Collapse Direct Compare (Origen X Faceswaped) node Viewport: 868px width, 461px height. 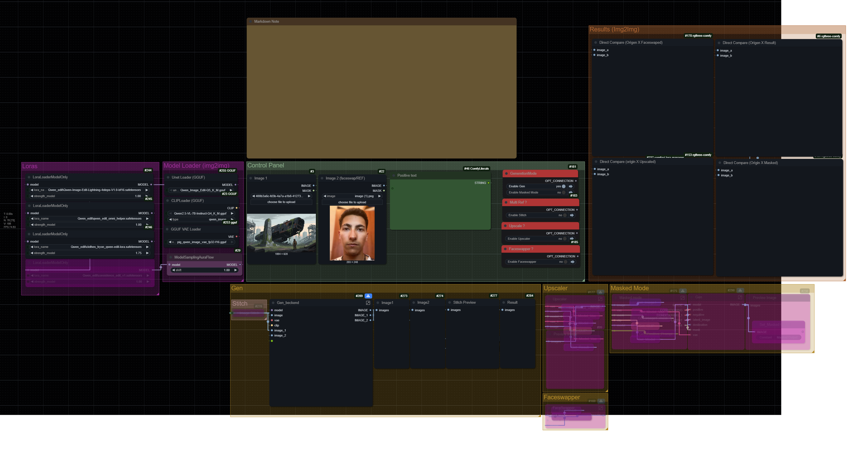(596, 43)
